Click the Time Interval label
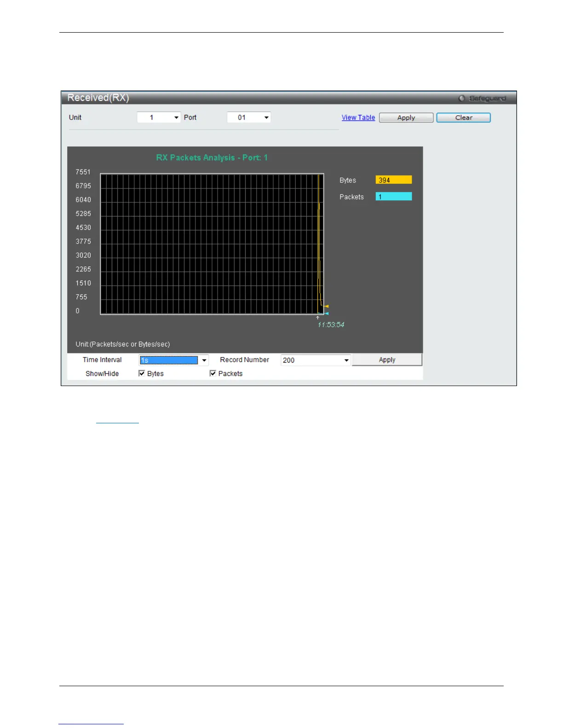This screenshot has height=728, width=563. pyautogui.click(x=102, y=360)
